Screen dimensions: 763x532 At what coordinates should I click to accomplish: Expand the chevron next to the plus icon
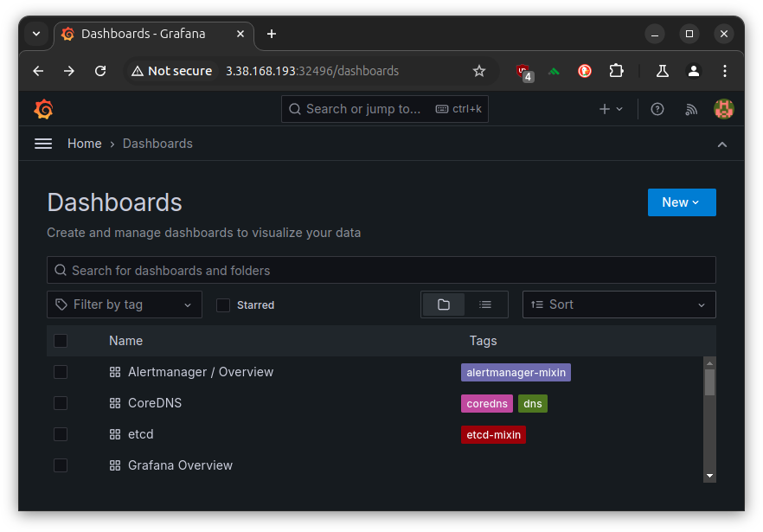pos(619,109)
